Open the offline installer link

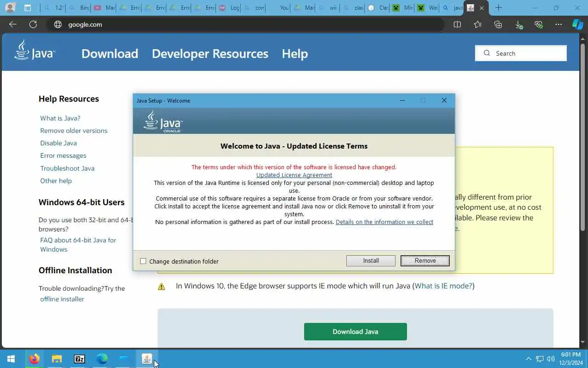coord(62,299)
